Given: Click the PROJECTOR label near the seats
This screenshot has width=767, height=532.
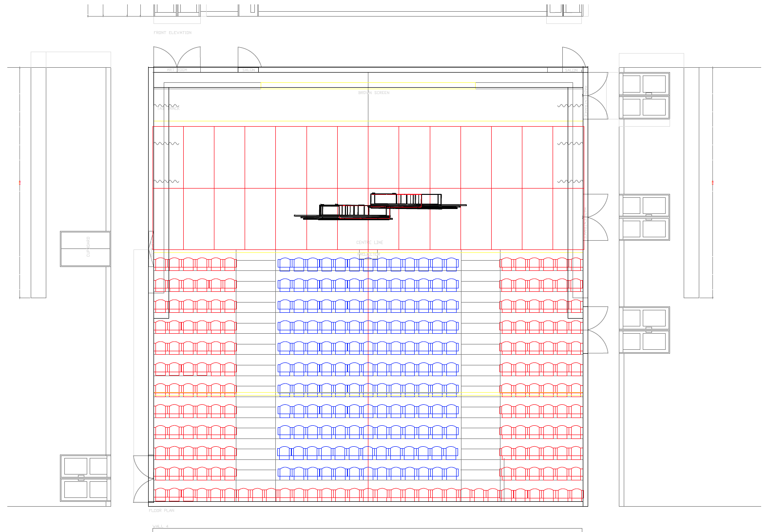Looking at the screenshot, I should tap(368, 254).
